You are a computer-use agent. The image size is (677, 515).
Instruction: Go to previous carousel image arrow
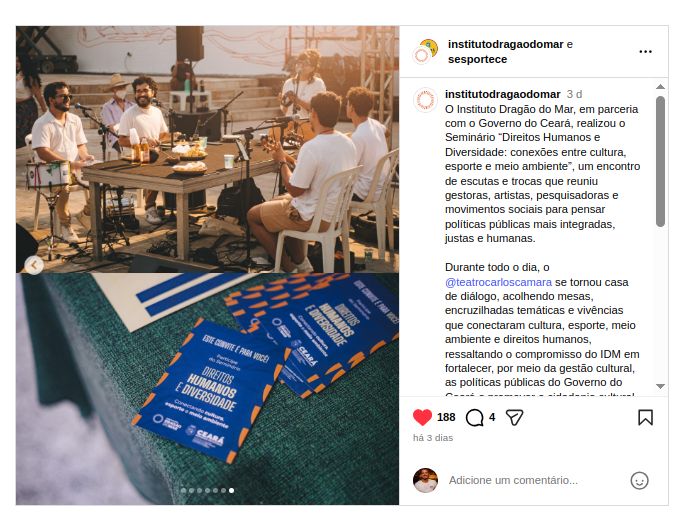pos(34,265)
